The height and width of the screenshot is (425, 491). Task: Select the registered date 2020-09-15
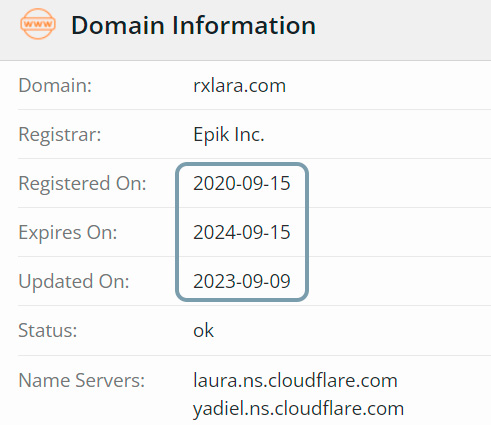tap(242, 183)
